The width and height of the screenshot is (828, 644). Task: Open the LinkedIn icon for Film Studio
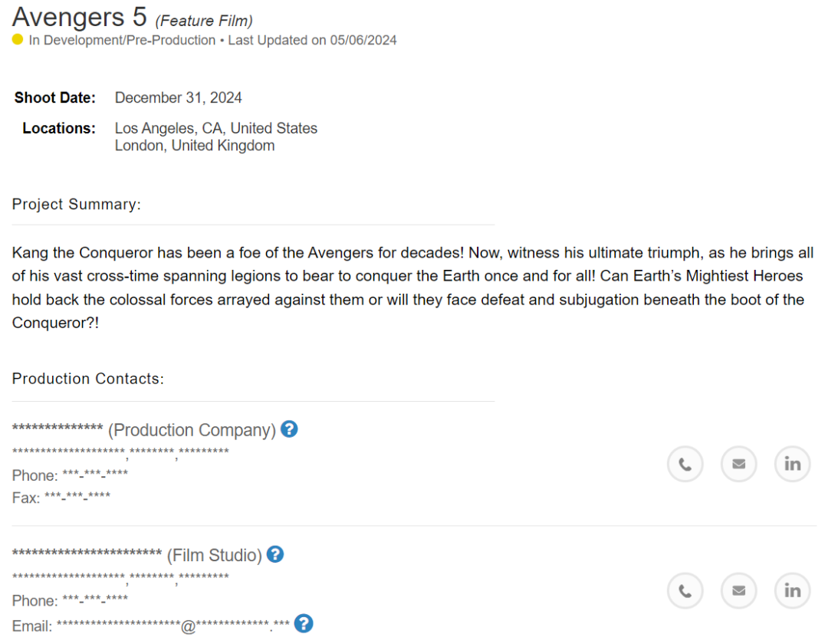pos(792,590)
